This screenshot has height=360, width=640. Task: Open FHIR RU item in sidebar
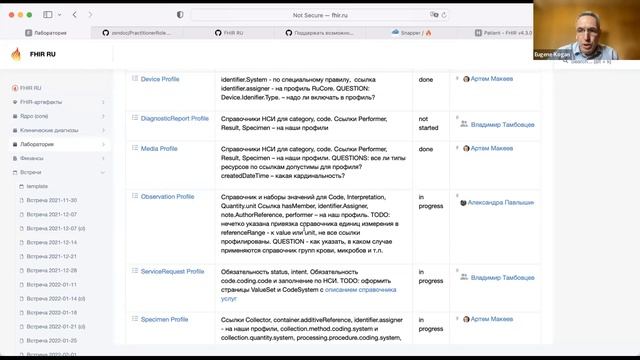click(x=31, y=88)
